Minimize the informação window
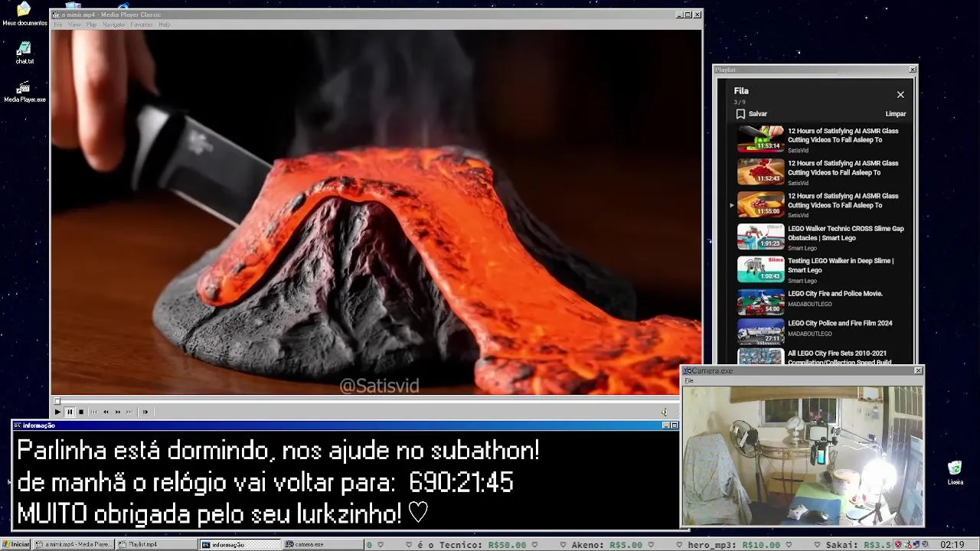Screen dimensions: 980x551 coord(665,425)
